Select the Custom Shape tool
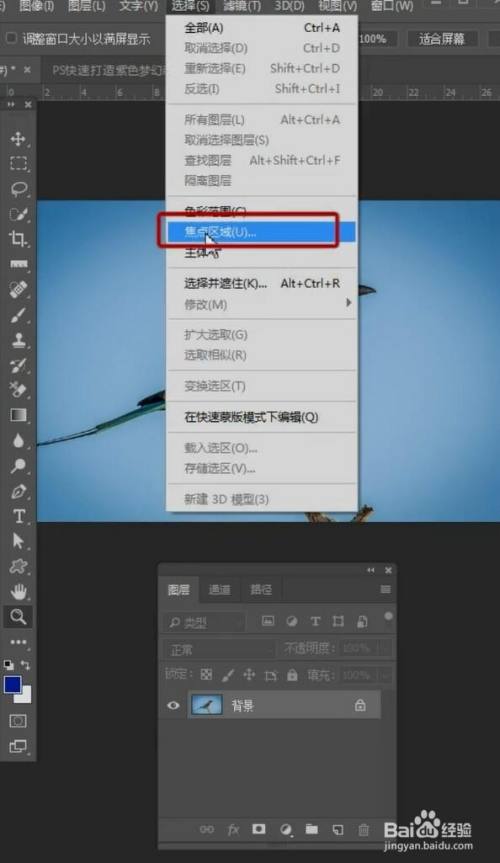Image resolution: width=500 pixels, height=863 pixels. (x=18, y=566)
